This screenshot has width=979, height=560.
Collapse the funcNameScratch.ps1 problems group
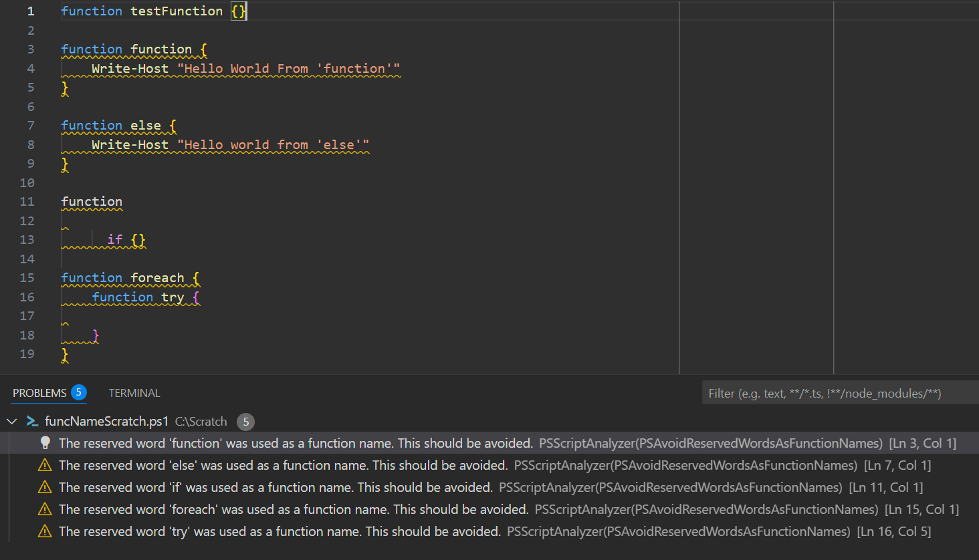[x=11, y=421]
